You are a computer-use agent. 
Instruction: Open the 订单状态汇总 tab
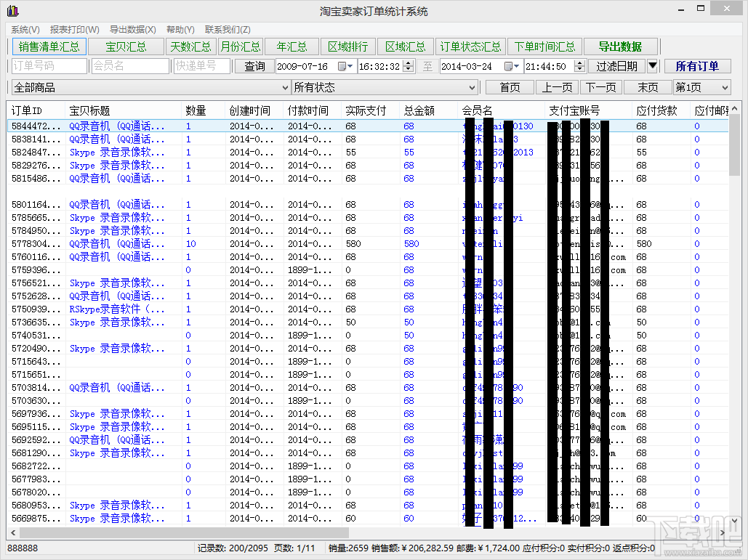[470, 46]
